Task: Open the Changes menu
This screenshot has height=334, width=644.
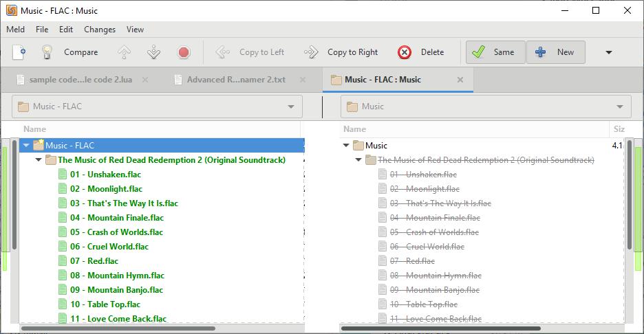Action: pos(100,30)
